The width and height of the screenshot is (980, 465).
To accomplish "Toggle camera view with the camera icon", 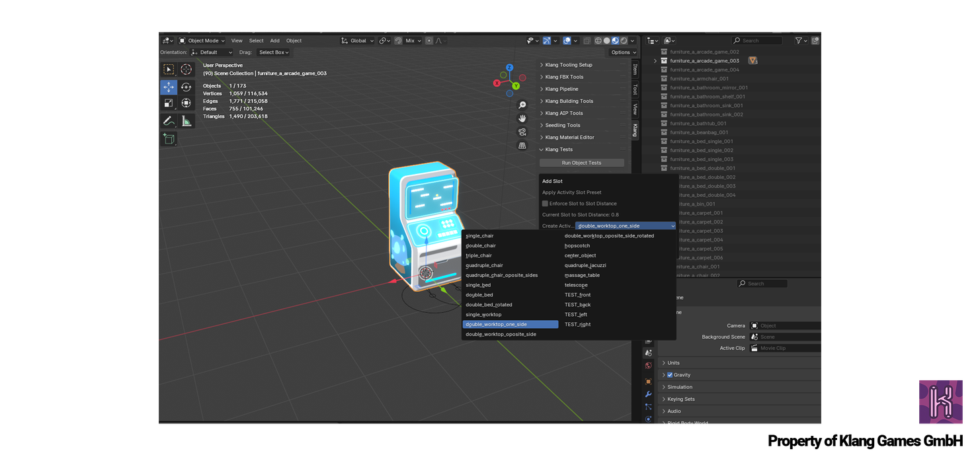I will pyautogui.click(x=522, y=132).
